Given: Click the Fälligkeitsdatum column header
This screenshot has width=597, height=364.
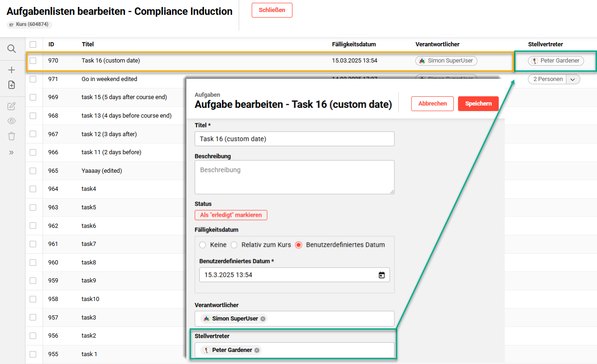Looking at the screenshot, I should pyautogui.click(x=354, y=44).
